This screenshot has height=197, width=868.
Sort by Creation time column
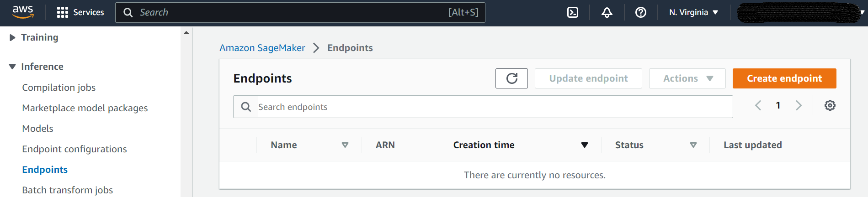pos(520,145)
